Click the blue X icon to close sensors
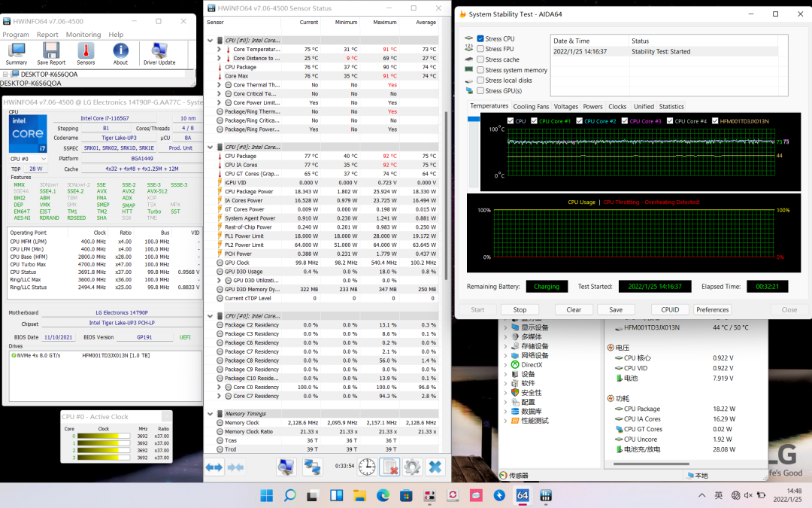The image size is (812, 508). click(x=435, y=467)
